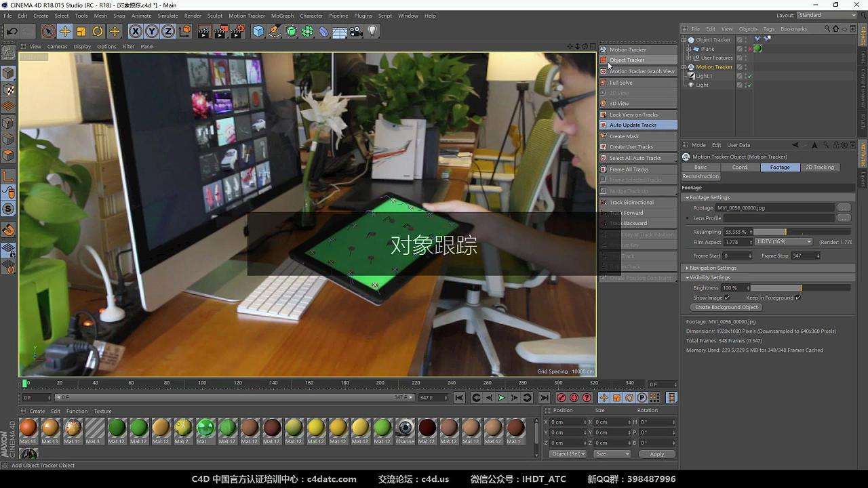Select the Live Selection tool
This screenshot has width=868, height=488.
click(48, 31)
